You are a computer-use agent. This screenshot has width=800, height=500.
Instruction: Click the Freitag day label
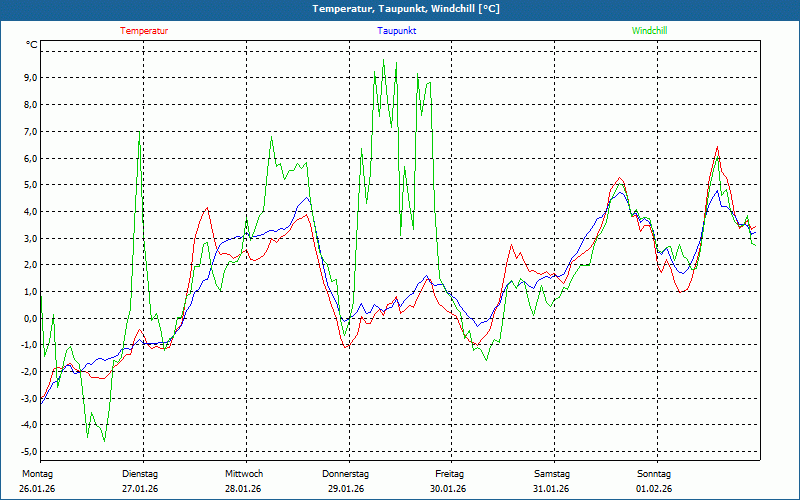pyautogui.click(x=449, y=473)
